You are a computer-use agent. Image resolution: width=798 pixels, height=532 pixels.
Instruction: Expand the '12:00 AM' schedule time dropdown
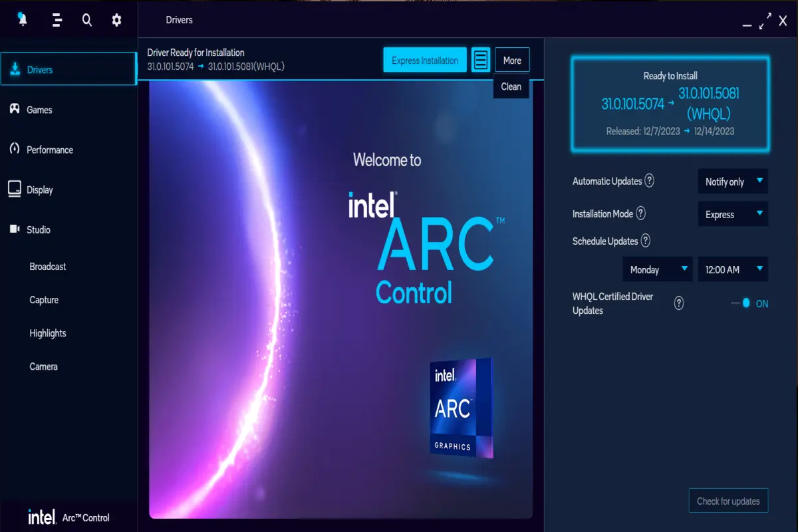click(x=733, y=269)
